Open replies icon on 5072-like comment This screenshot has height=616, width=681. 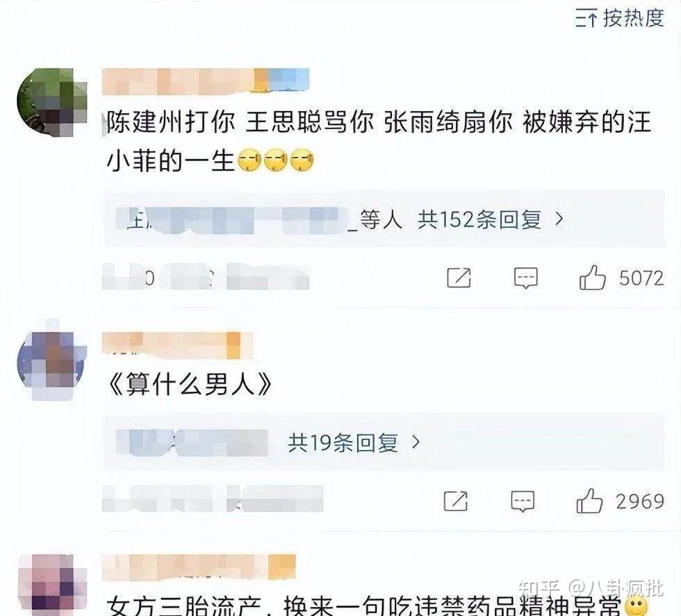point(525,278)
